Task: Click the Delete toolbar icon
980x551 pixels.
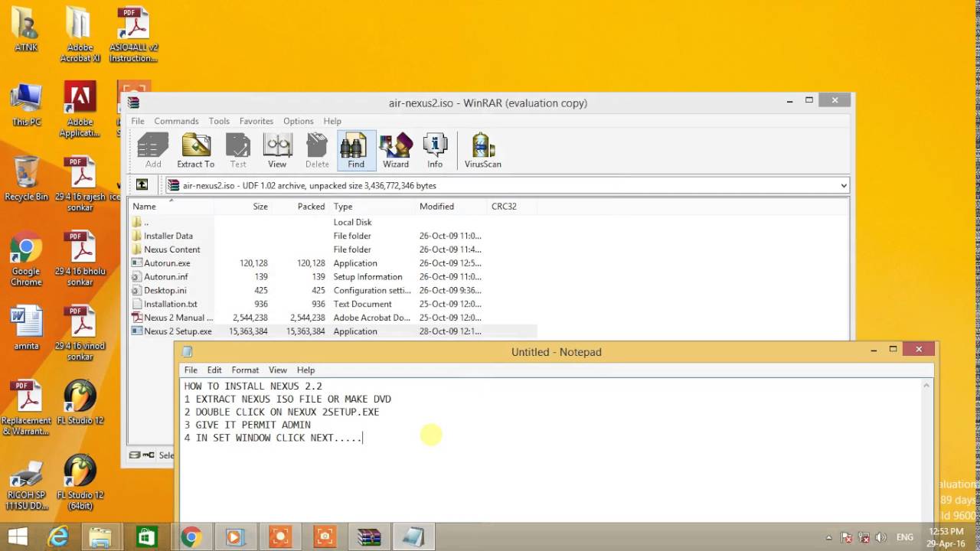Action: click(x=317, y=151)
